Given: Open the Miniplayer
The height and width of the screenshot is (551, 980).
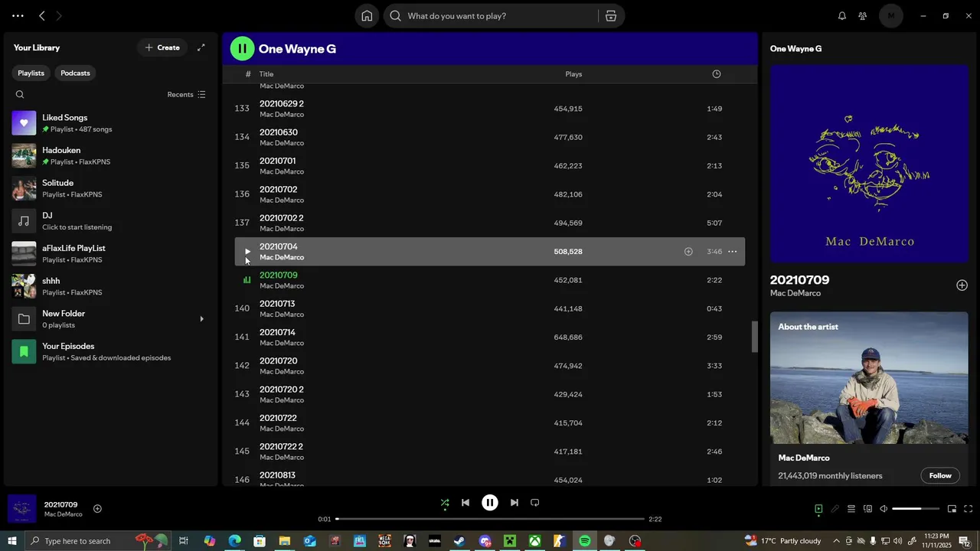Looking at the screenshot, I should point(952,509).
